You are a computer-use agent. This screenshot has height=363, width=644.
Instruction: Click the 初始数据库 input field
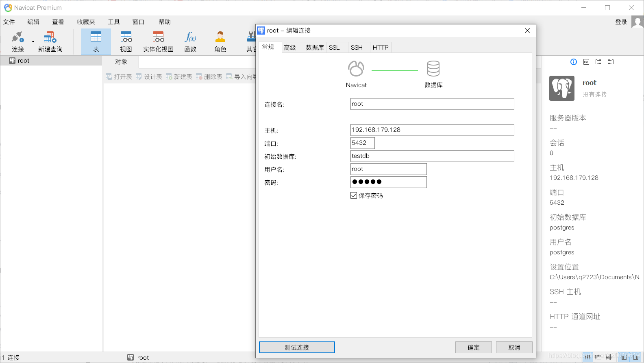(432, 156)
